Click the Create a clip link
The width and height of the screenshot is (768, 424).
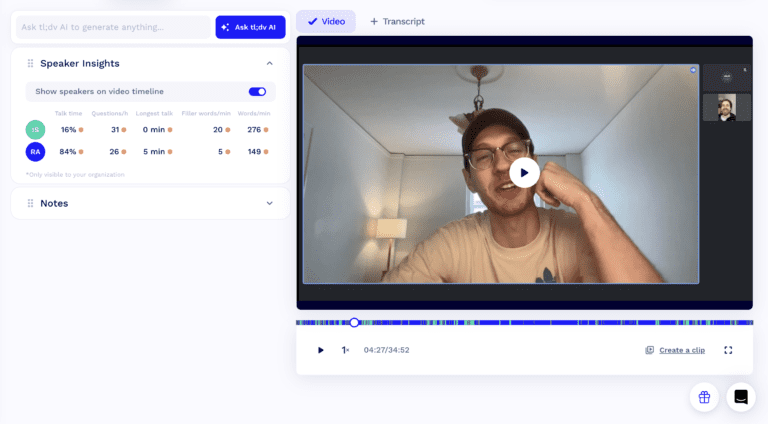coord(682,350)
